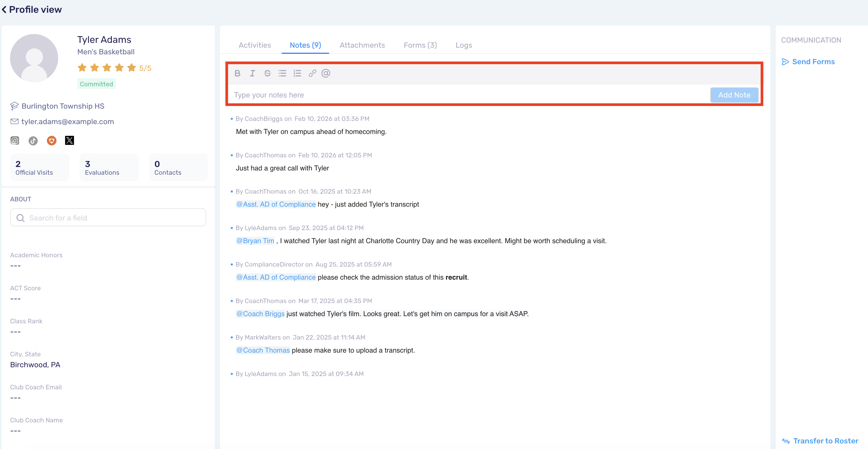Click the Transfer to Roster arrows icon
The width and height of the screenshot is (868, 449).
[x=786, y=441]
